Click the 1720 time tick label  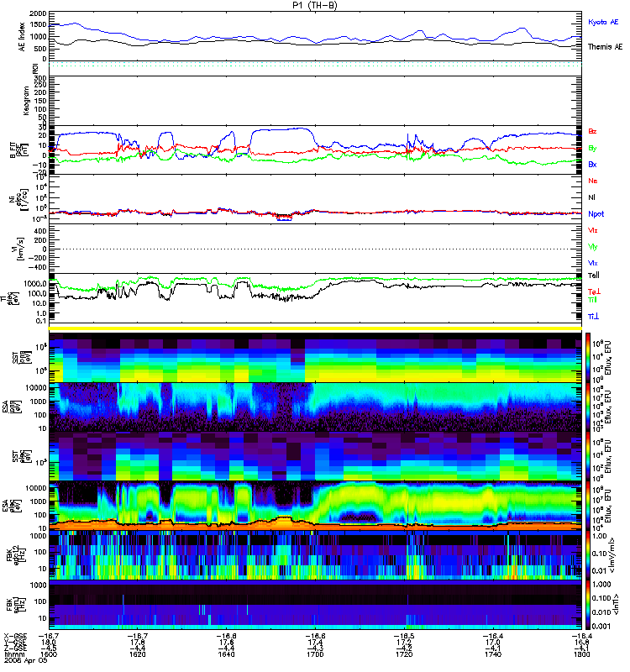[x=404, y=654]
